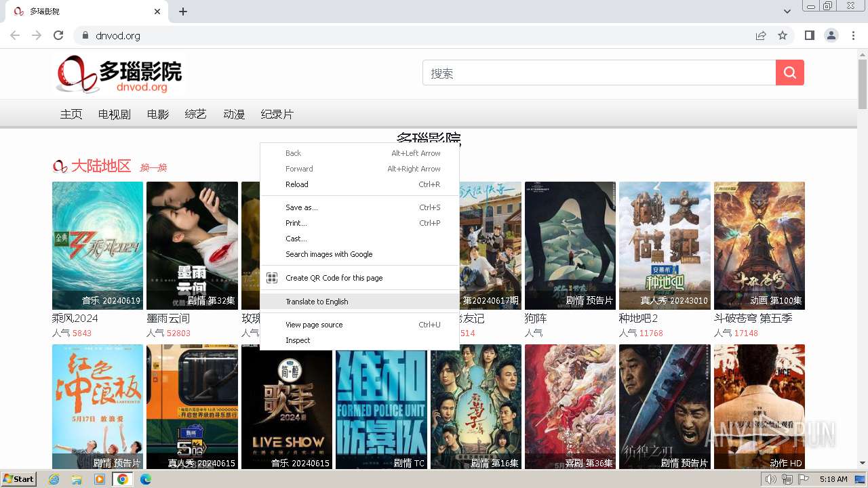Click the 斗破苍穹 第五季 title link
The image size is (868, 488).
point(753,319)
